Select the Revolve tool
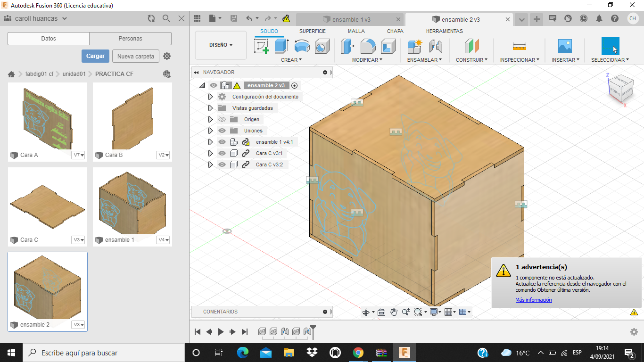 (x=302, y=46)
